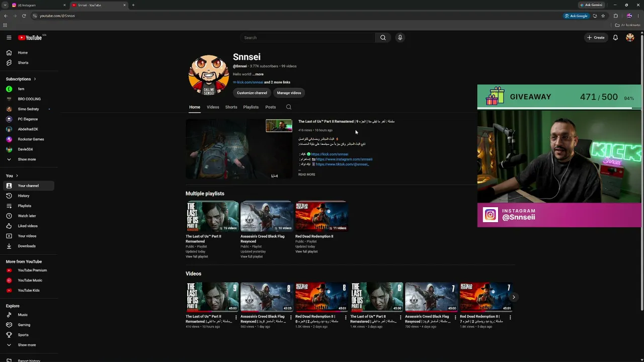The width and height of the screenshot is (644, 362).
Task: Click the search magnifier button
Action: click(383, 38)
